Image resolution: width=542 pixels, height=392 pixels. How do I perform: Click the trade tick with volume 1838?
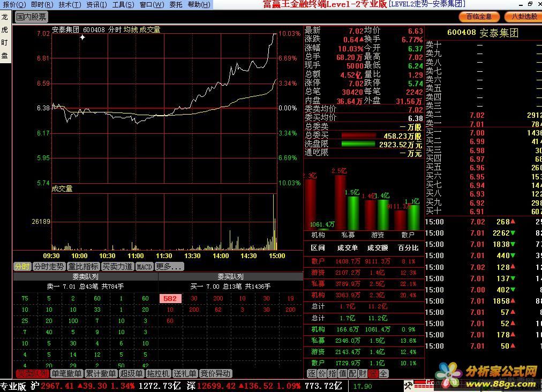[483, 244]
